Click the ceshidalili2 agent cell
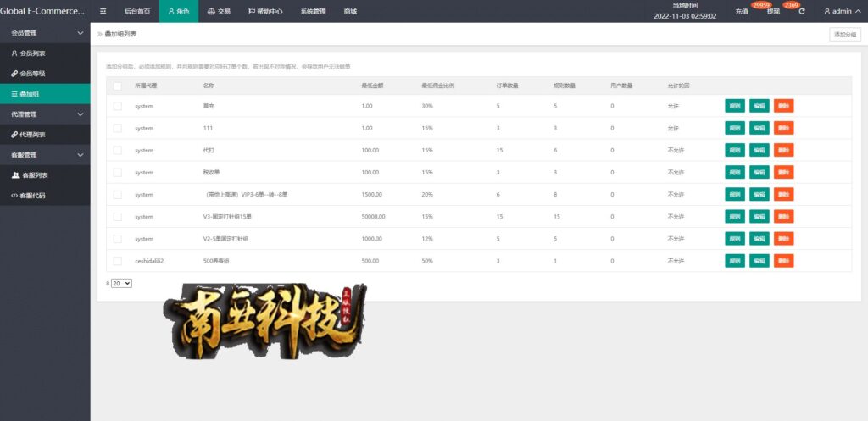The width and height of the screenshot is (868, 421). (149, 261)
